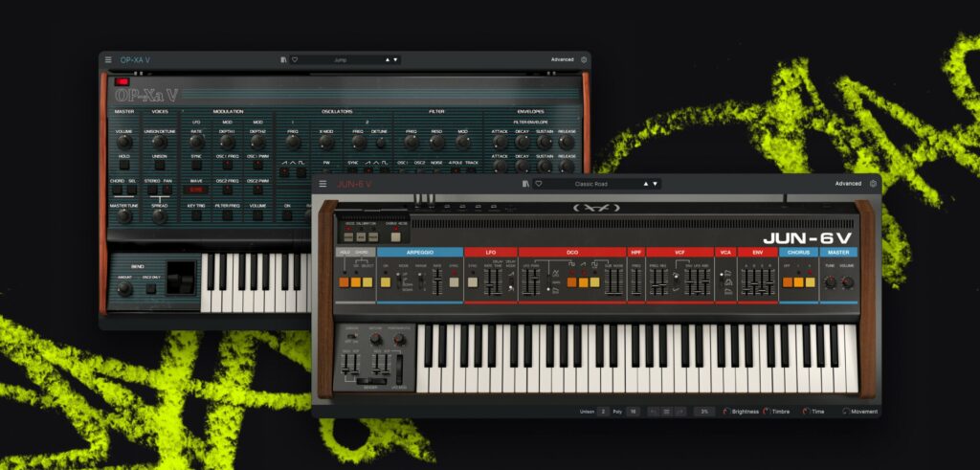Toggle OSC2 PWM modulation button
Screen dimensions: 980x470
(257, 190)
